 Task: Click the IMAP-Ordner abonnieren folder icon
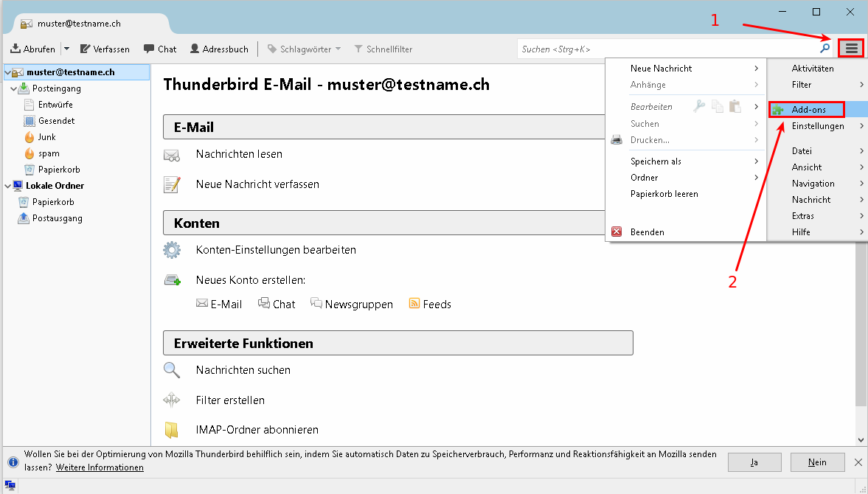(x=172, y=430)
